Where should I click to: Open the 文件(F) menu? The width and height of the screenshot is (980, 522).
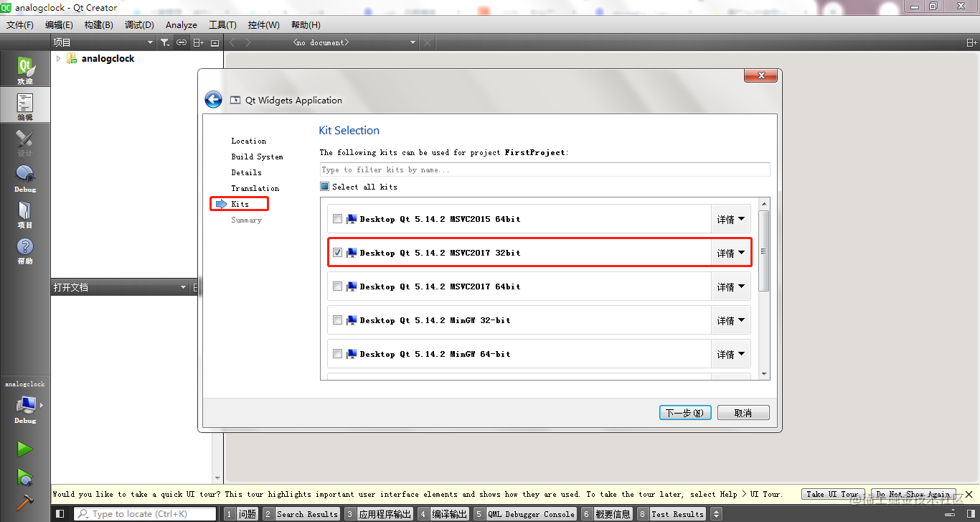20,24
